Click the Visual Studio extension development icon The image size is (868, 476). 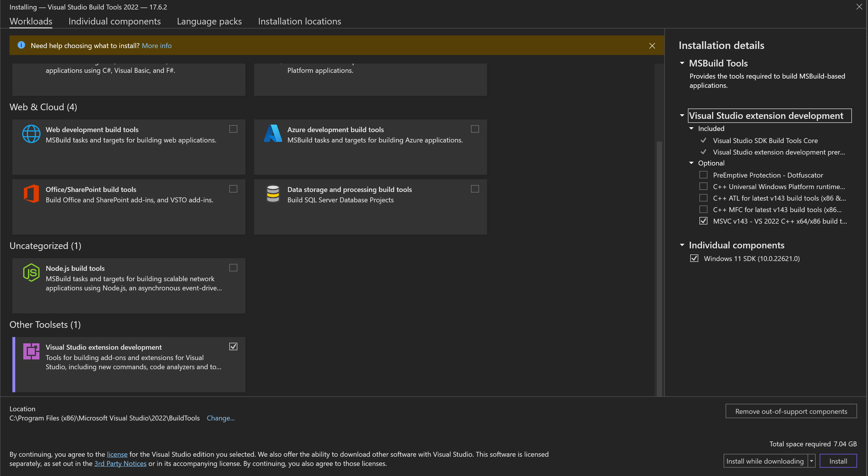31,351
